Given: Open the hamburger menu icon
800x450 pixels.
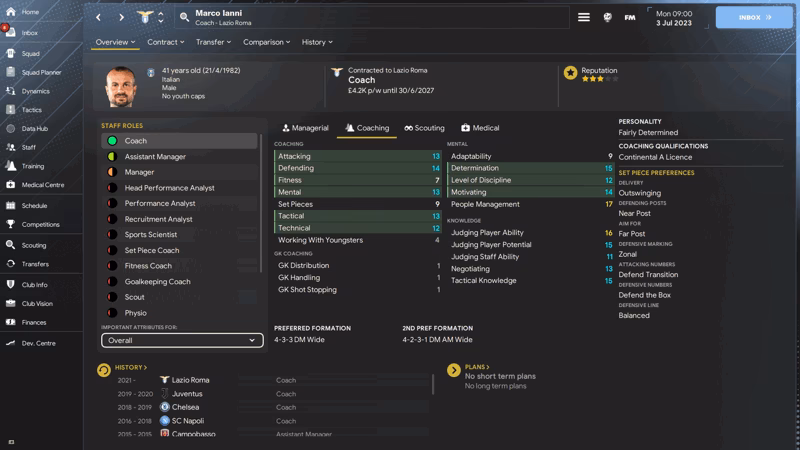Looking at the screenshot, I should [584, 17].
